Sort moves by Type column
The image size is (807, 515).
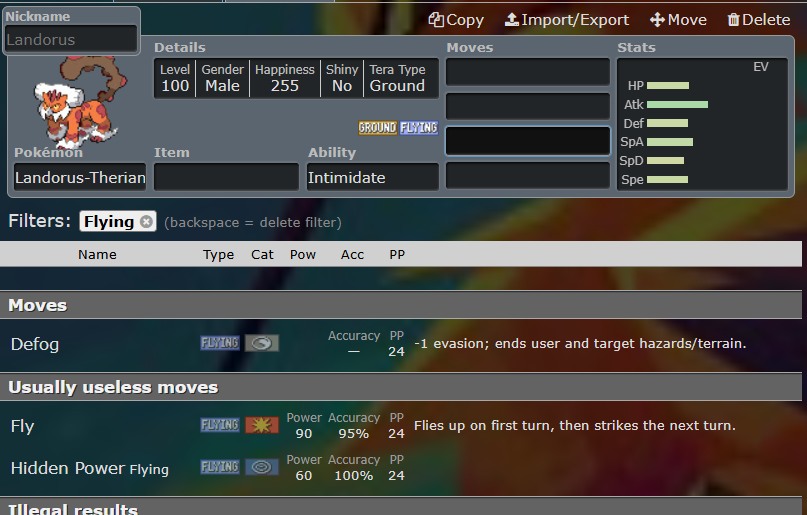click(218, 255)
